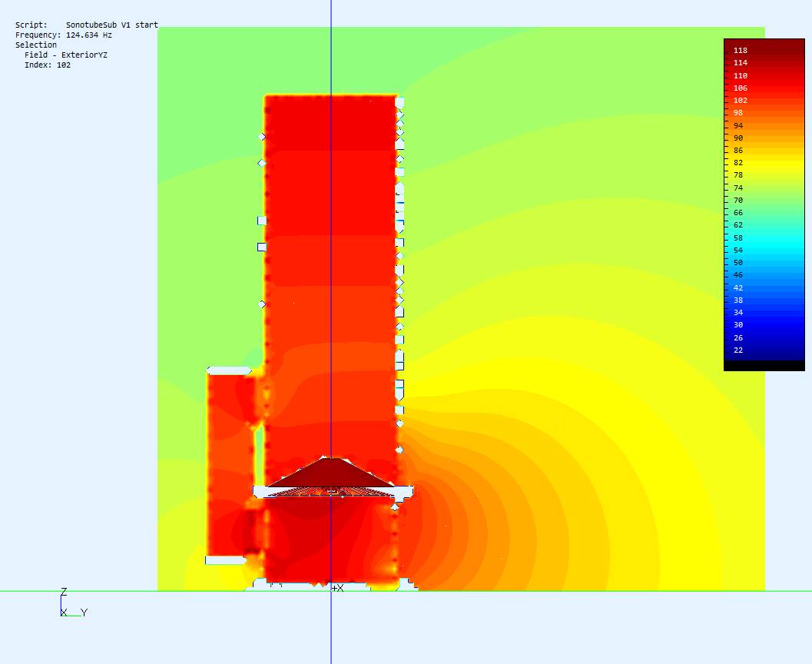Click the Y label of the axis triad
The width and height of the screenshot is (812, 664).
pos(85,613)
